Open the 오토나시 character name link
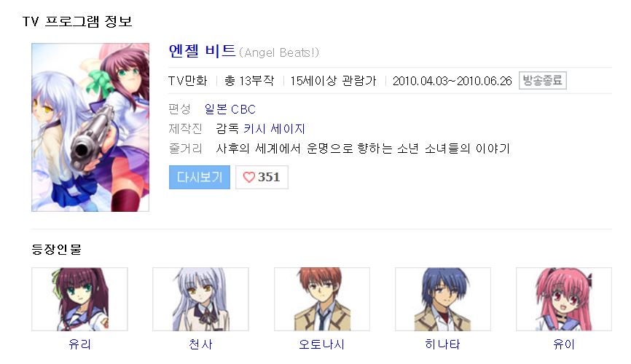 321,344
